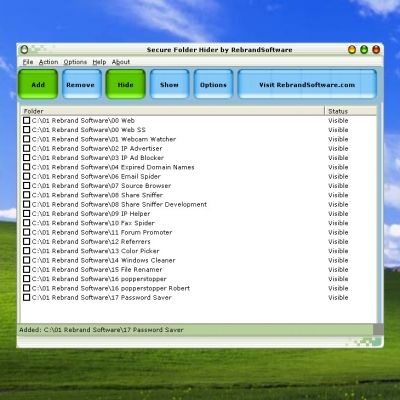The height and width of the screenshot is (400, 400).
Task: Click the green Add toolbar button
Action: [x=38, y=84]
